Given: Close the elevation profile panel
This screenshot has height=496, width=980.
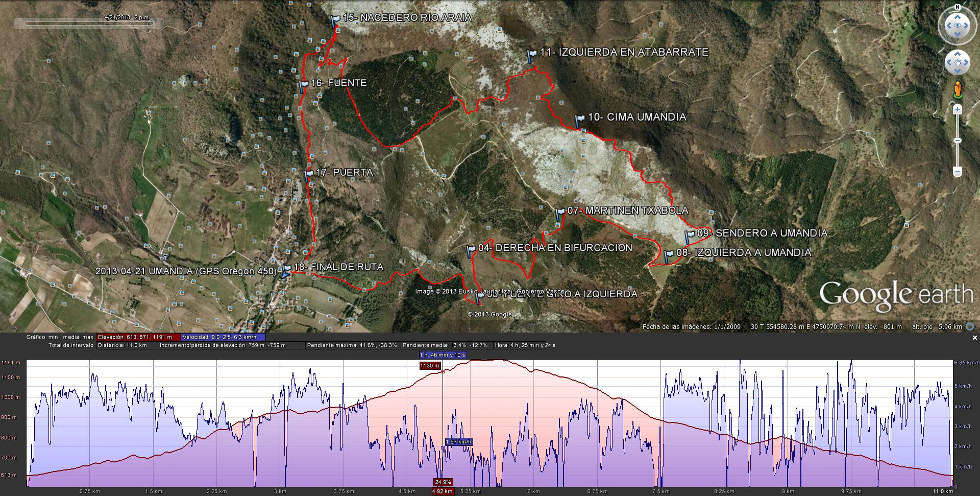Looking at the screenshot, I should (974, 338).
